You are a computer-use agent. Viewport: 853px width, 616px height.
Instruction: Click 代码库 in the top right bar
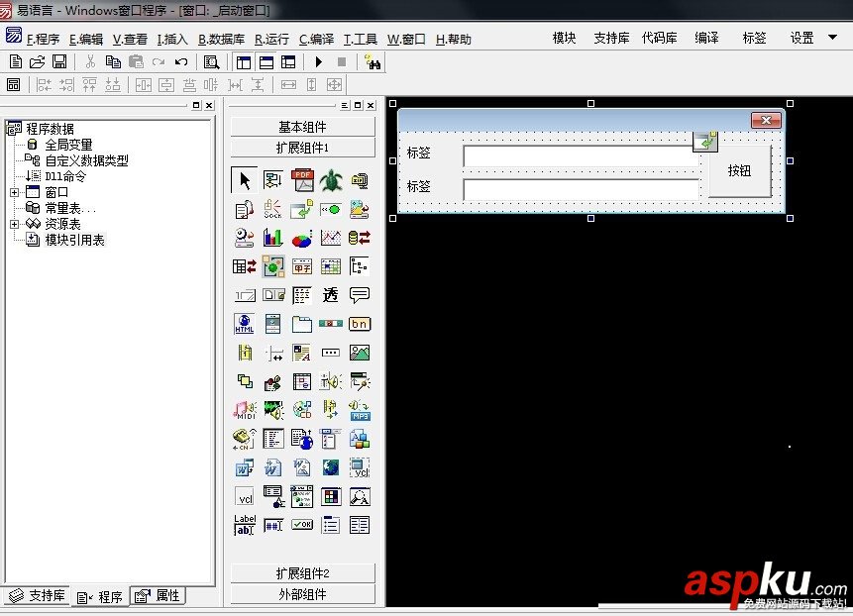point(660,38)
